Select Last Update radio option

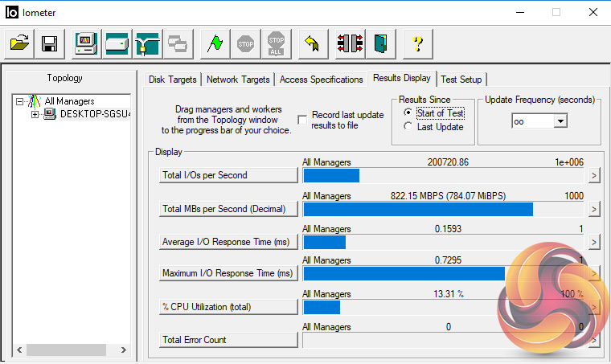408,126
